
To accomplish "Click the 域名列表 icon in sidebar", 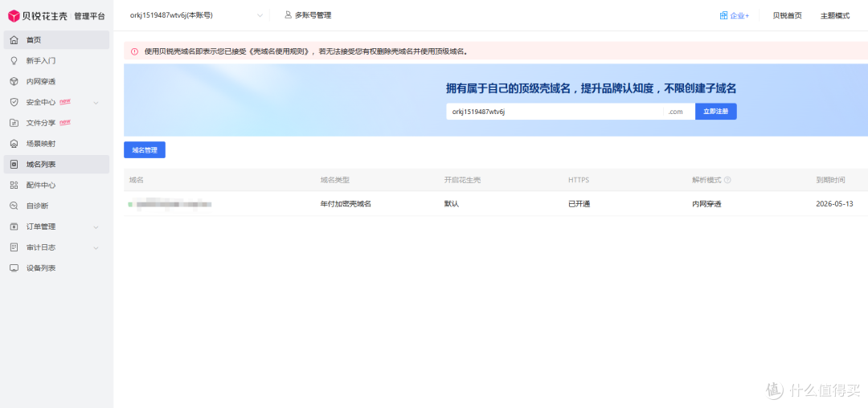I will tap(14, 164).
